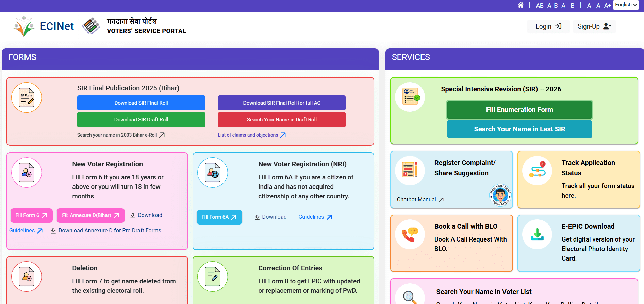Screen dimensions: 644x304
Task: Click the Voter Mitra chatbot icon
Action: coord(500,195)
